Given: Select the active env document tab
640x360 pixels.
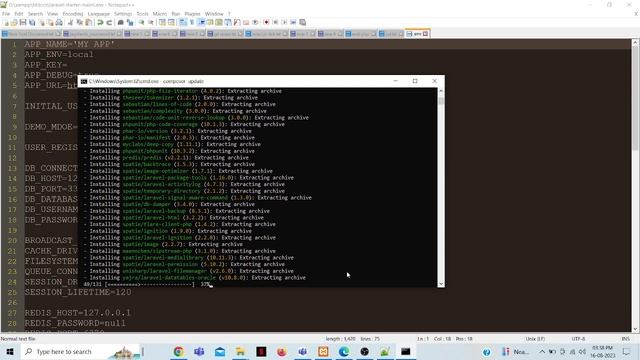Looking at the screenshot, I should coord(417,34).
